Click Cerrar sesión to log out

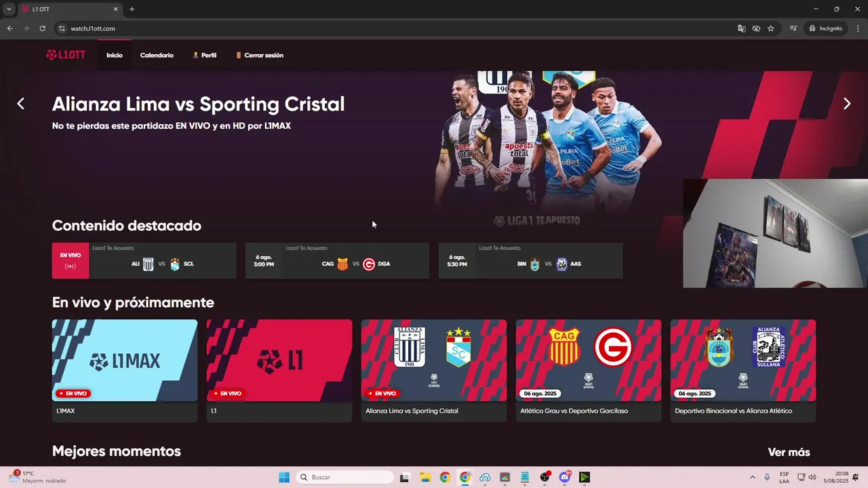[x=260, y=55]
